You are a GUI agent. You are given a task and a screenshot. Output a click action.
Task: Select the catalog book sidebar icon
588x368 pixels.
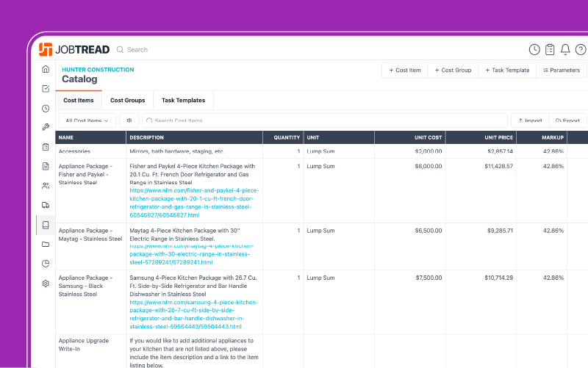click(46, 225)
